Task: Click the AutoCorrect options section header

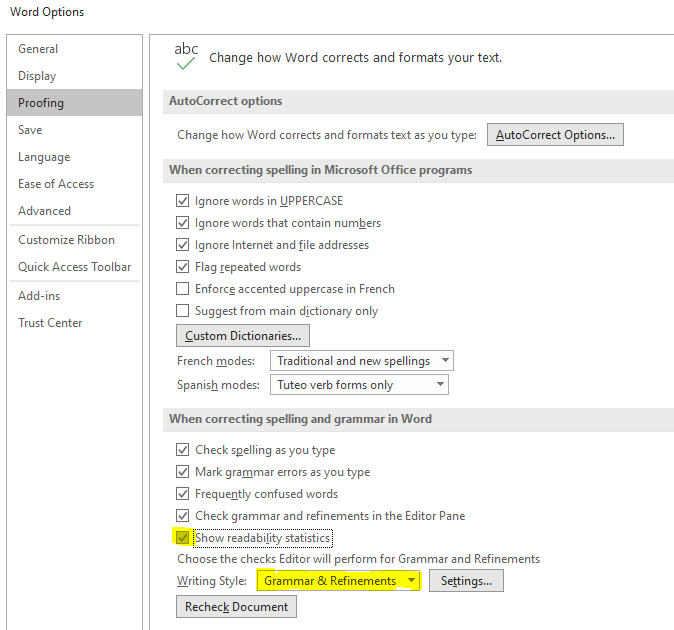Action: coord(226,101)
